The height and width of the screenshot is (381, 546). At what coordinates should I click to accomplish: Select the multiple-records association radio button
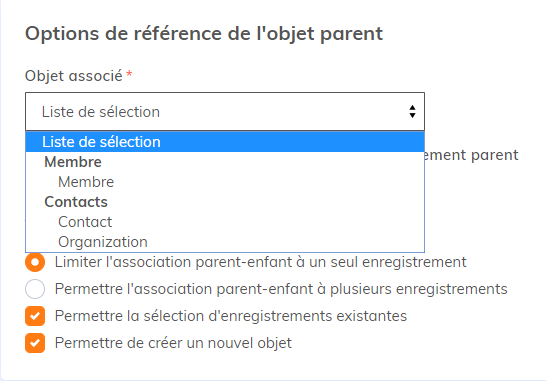coord(35,289)
